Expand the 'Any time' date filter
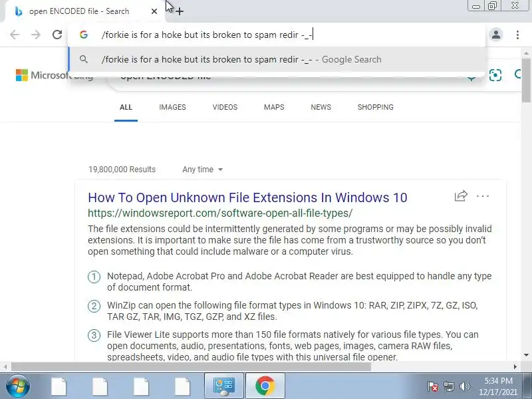This screenshot has width=532, height=399. point(203,170)
